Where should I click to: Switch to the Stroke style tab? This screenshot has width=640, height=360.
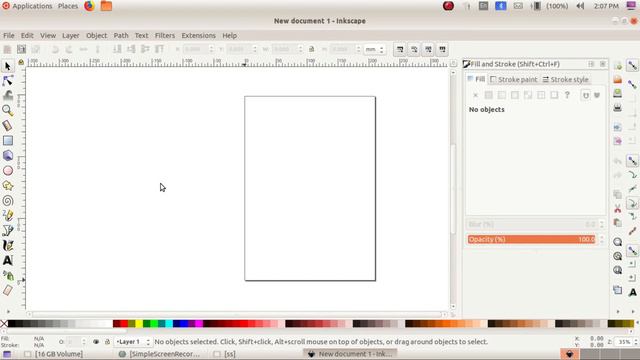pyautogui.click(x=565, y=80)
